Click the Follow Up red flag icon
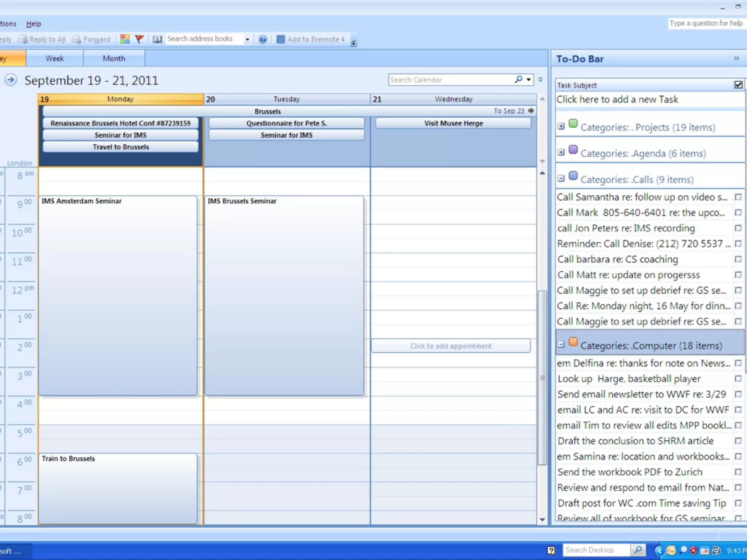Screen dimensions: 747x560 point(139,39)
